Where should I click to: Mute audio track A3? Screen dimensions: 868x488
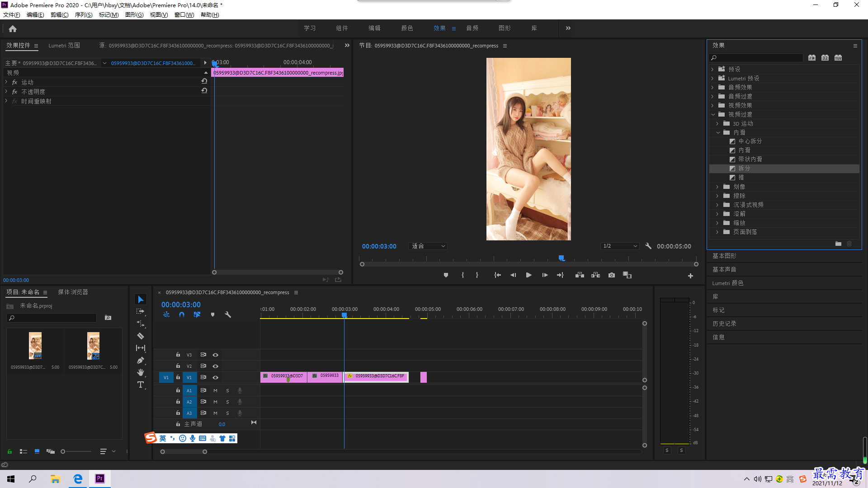pos(215,413)
